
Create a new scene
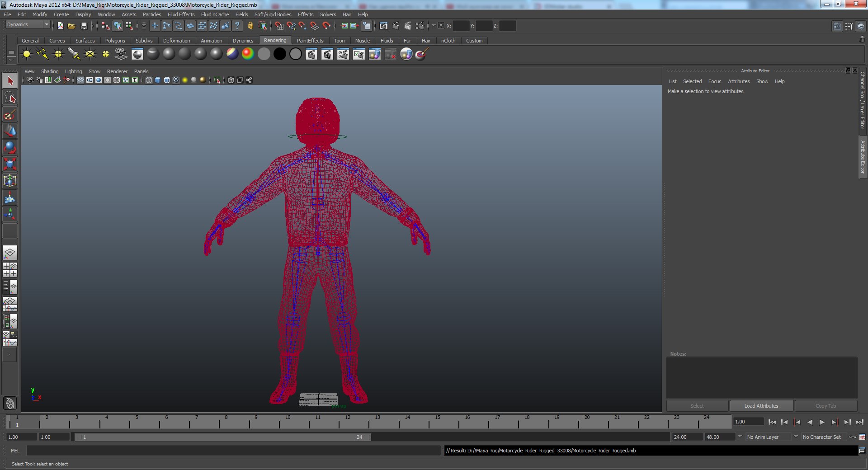coord(61,26)
